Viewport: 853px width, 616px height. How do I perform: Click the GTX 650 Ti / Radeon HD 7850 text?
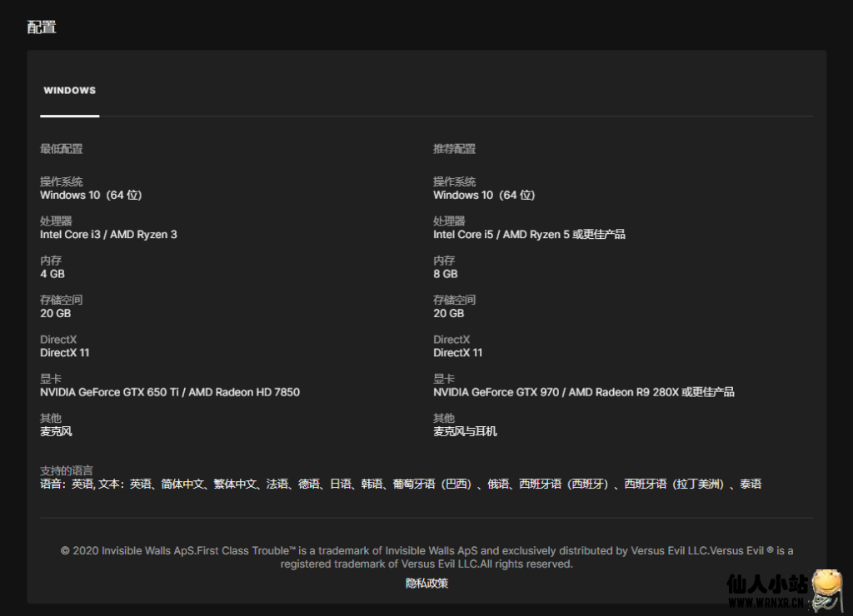click(170, 392)
